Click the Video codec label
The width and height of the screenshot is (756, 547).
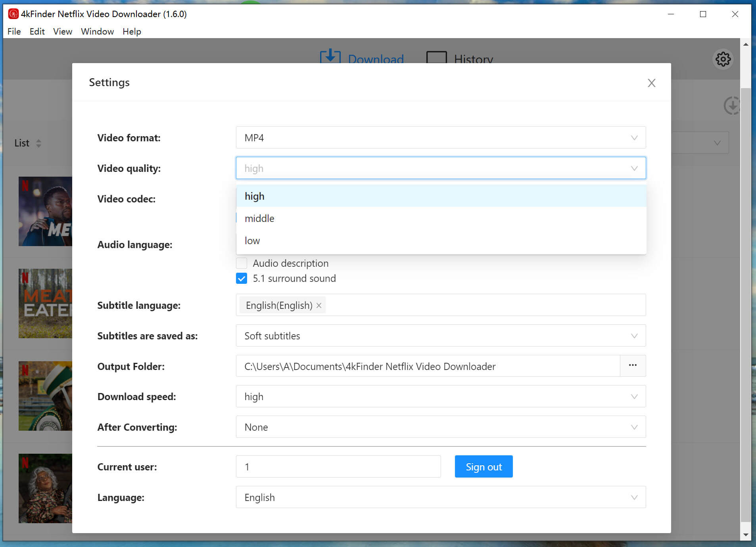click(x=127, y=199)
